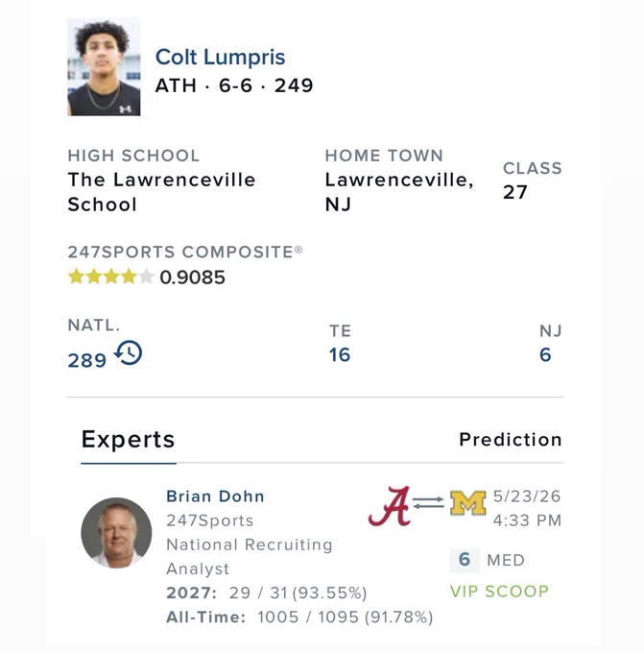Click the MED confidence label
Image resolution: width=644 pixels, height=653 pixels.
pos(506,560)
